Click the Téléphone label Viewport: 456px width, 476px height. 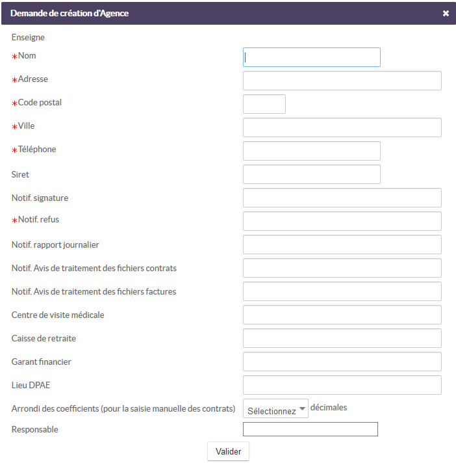[37, 150]
